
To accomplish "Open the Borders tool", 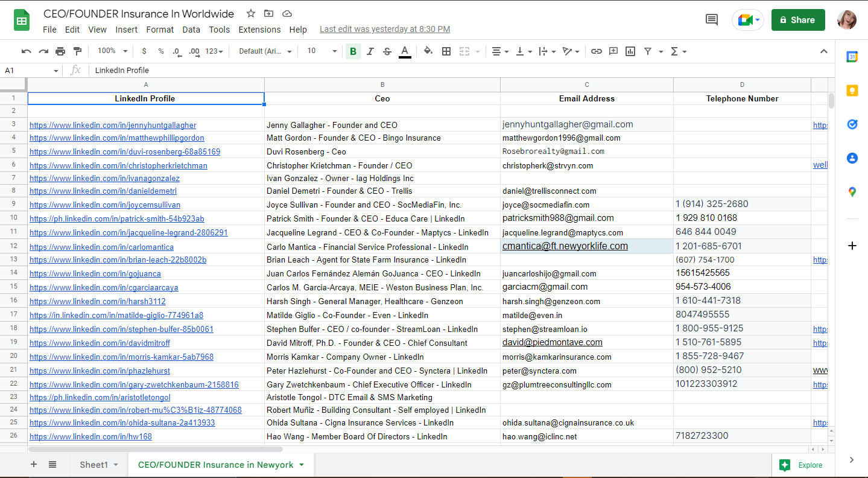I will coord(446,51).
